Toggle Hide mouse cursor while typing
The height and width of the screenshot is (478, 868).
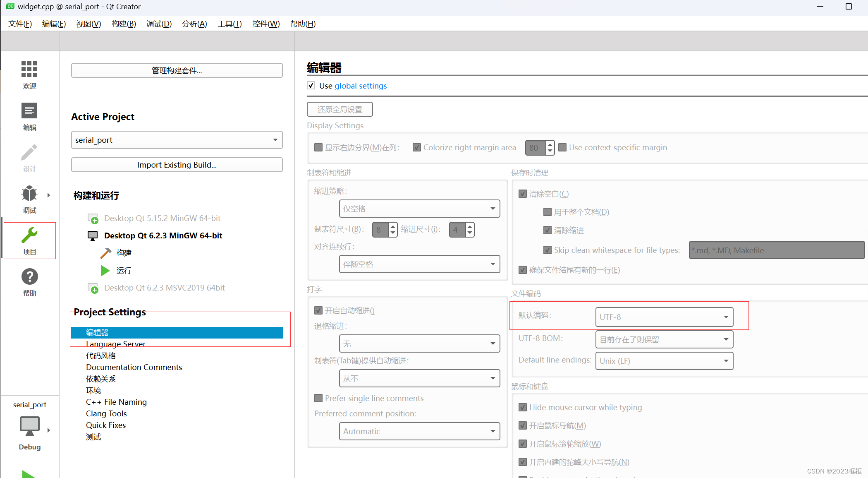[523, 407]
